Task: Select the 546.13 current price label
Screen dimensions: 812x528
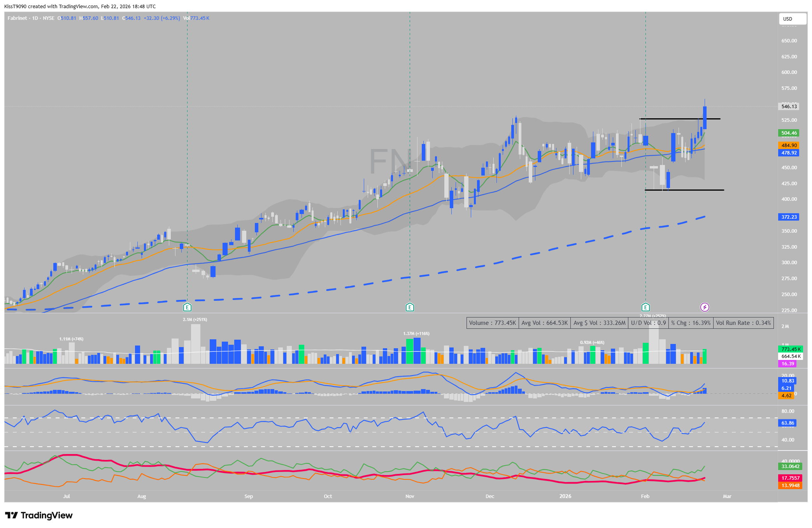Action: pyautogui.click(x=789, y=106)
